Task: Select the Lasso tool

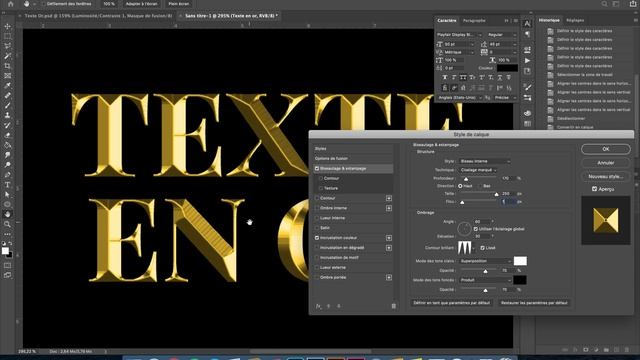Action: click(x=7, y=46)
